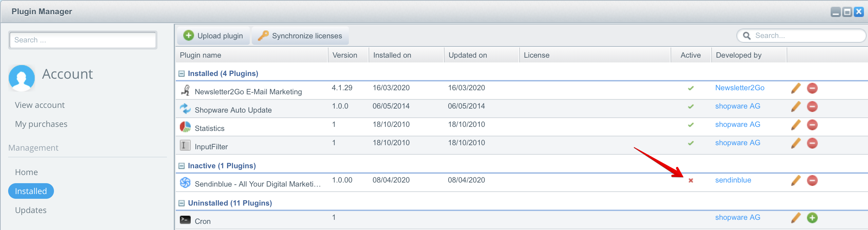Click the Account avatar icon
Image resolution: width=868 pixels, height=230 pixels.
[x=22, y=78]
